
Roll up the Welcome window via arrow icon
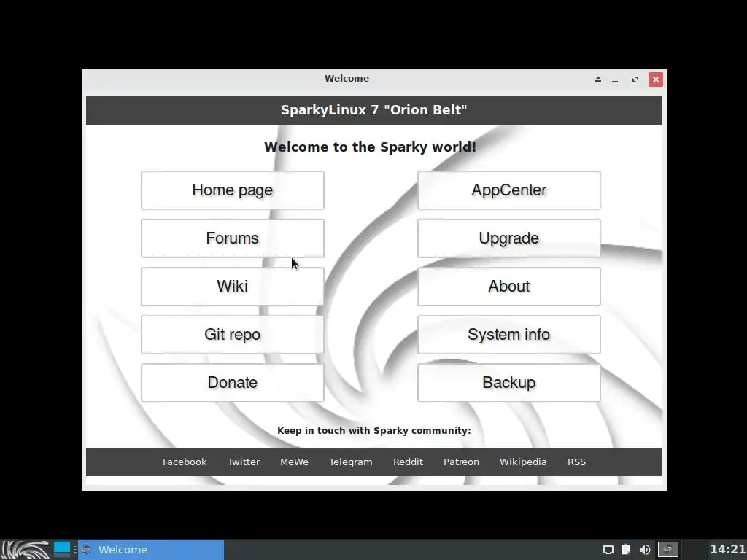click(x=598, y=79)
